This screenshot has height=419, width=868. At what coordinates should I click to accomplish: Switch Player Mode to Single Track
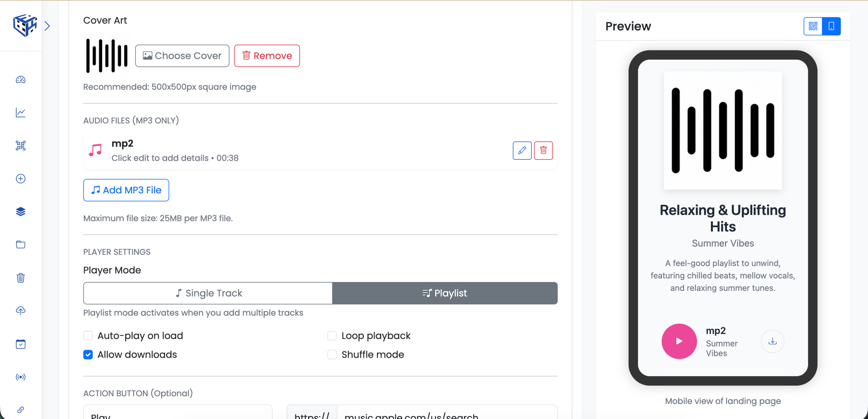208,293
